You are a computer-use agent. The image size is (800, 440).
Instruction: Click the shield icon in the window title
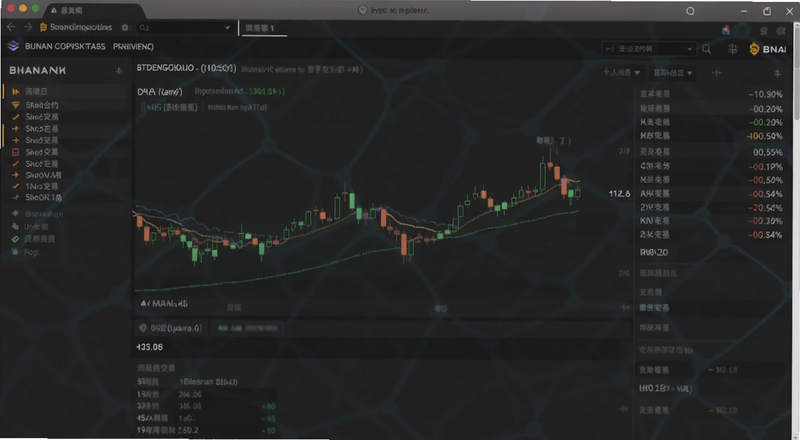362,10
